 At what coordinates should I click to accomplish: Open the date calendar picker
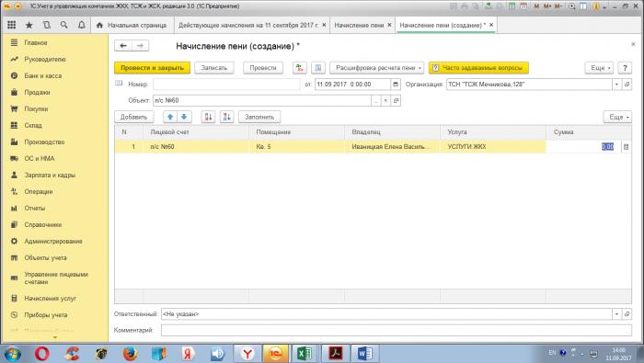click(396, 84)
